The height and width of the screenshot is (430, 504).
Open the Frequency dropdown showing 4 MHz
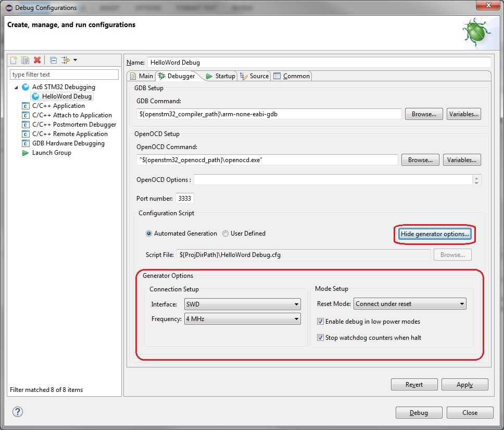(x=242, y=319)
